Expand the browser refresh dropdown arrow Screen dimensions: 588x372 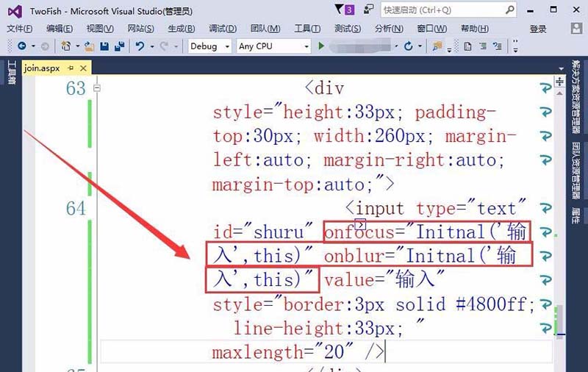click(420, 46)
